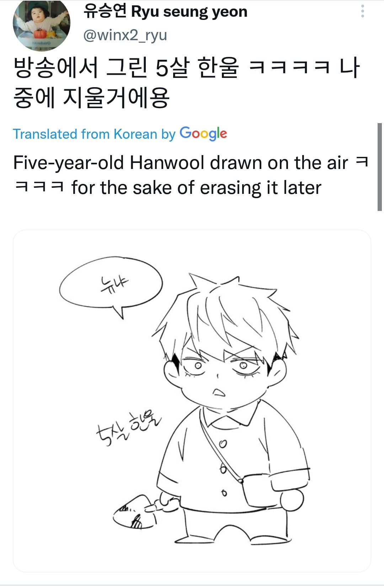
Task: Tap the shirt buttons on the character
Action: pyautogui.click(x=223, y=468)
